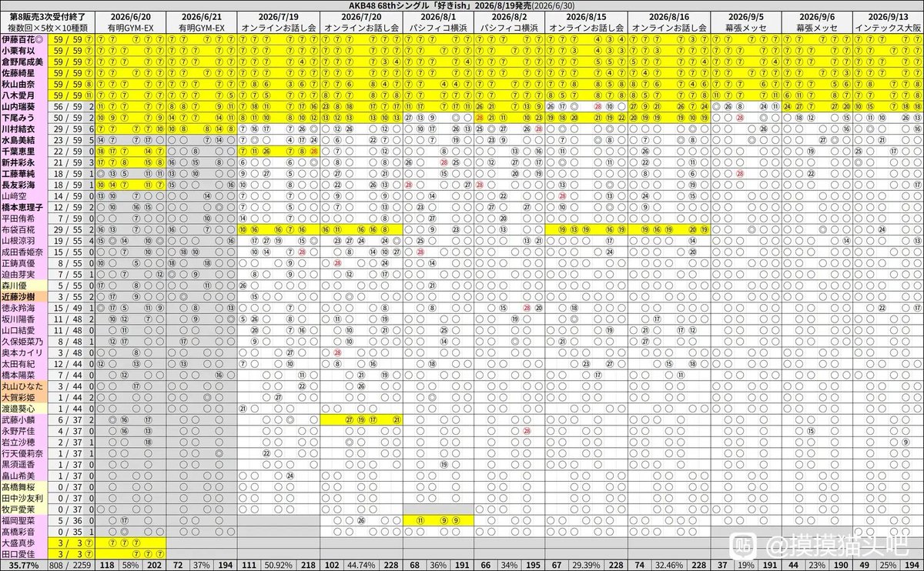Click member name 千葉恵里
The image size is (924, 571).
coord(19,152)
